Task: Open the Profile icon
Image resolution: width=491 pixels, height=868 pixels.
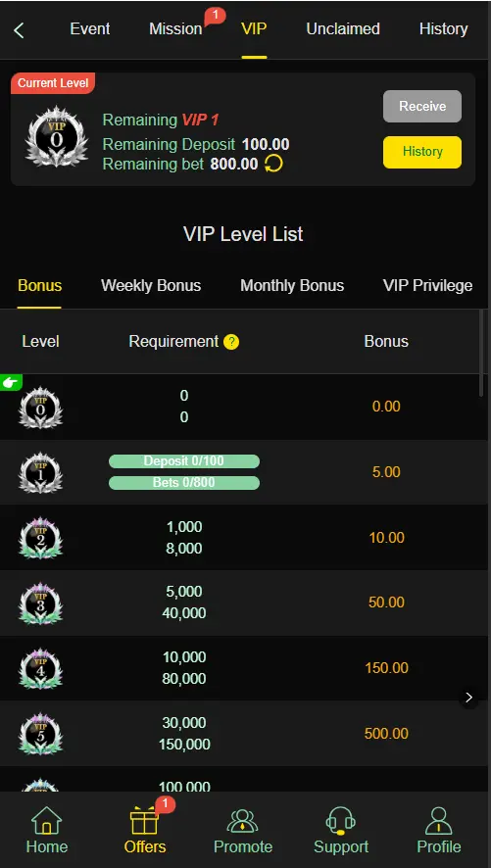Action: click(439, 821)
